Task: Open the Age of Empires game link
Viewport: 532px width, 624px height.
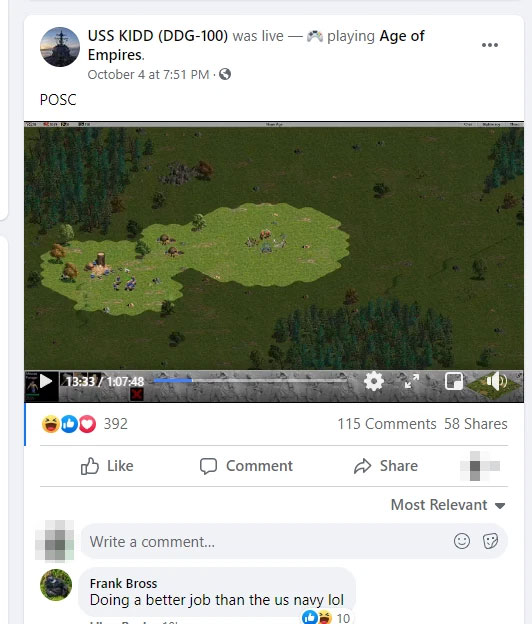Action: (256, 45)
